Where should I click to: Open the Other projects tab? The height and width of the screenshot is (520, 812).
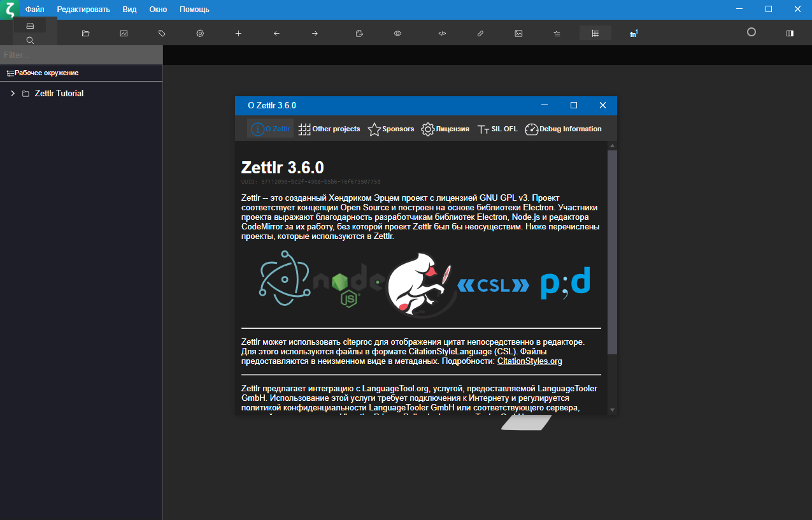click(x=329, y=129)
